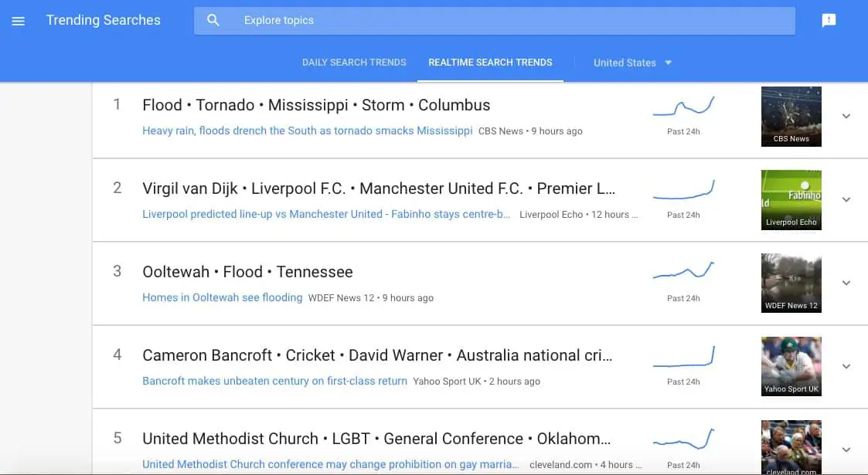View the Ooltewah Flood trend sparkline
Screen dimensions: 868x475
tap(684, 270)
